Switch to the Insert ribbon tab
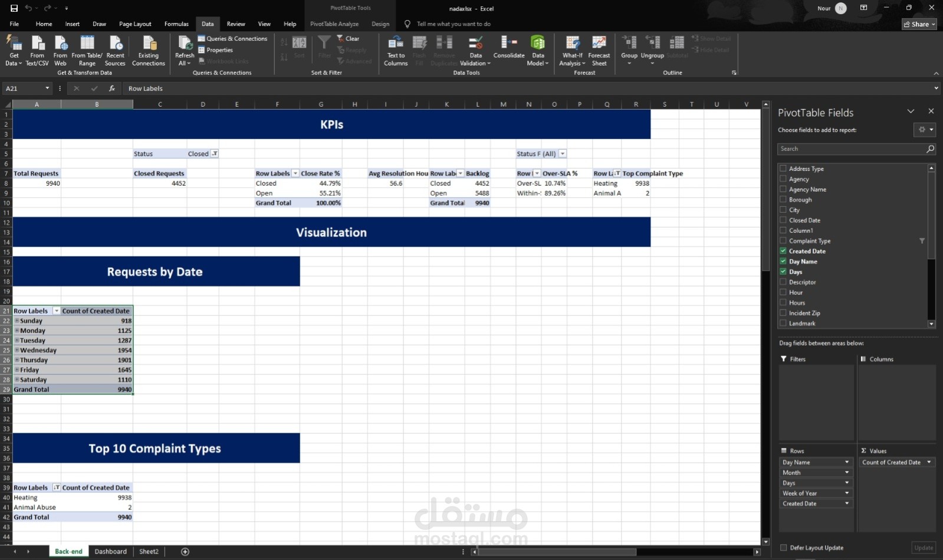943x560 pixels. point(73,24)
